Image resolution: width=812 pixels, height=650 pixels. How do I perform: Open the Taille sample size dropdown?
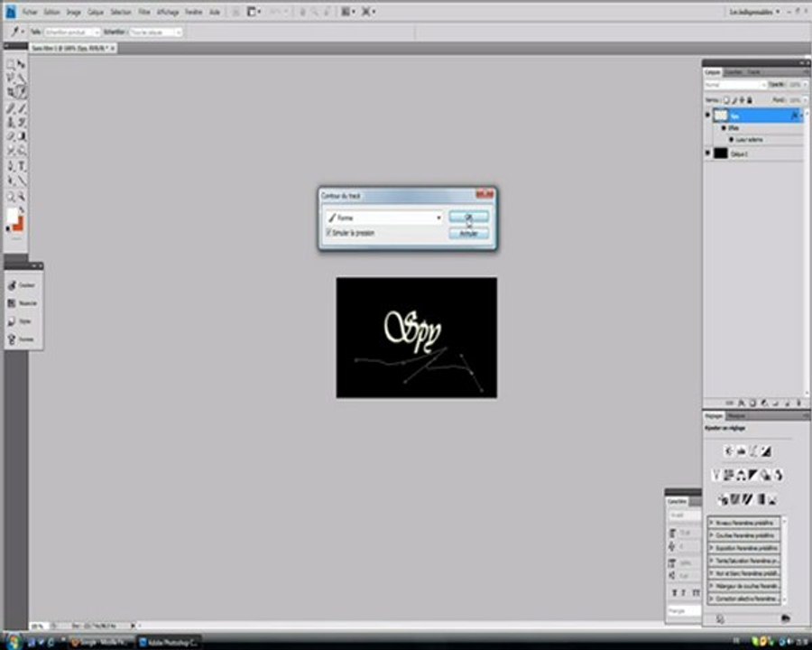point(72,32)
